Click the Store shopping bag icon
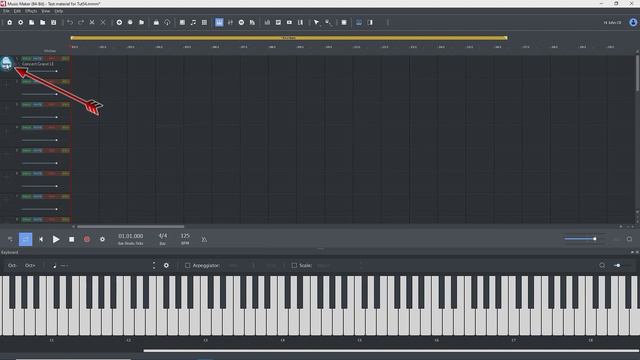Image resolution: width=640 pixels, height=360 pixels. [x=156, y=22]
